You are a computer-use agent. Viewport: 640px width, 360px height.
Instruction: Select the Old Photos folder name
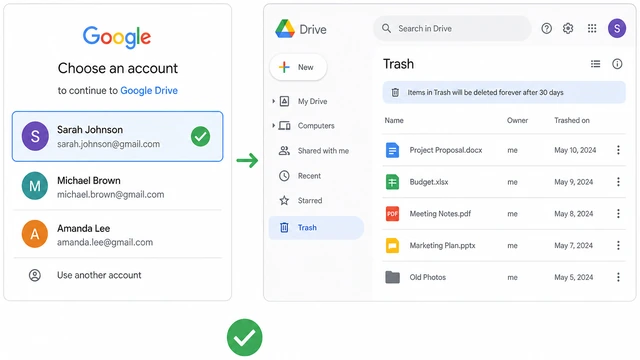(427, 277)
